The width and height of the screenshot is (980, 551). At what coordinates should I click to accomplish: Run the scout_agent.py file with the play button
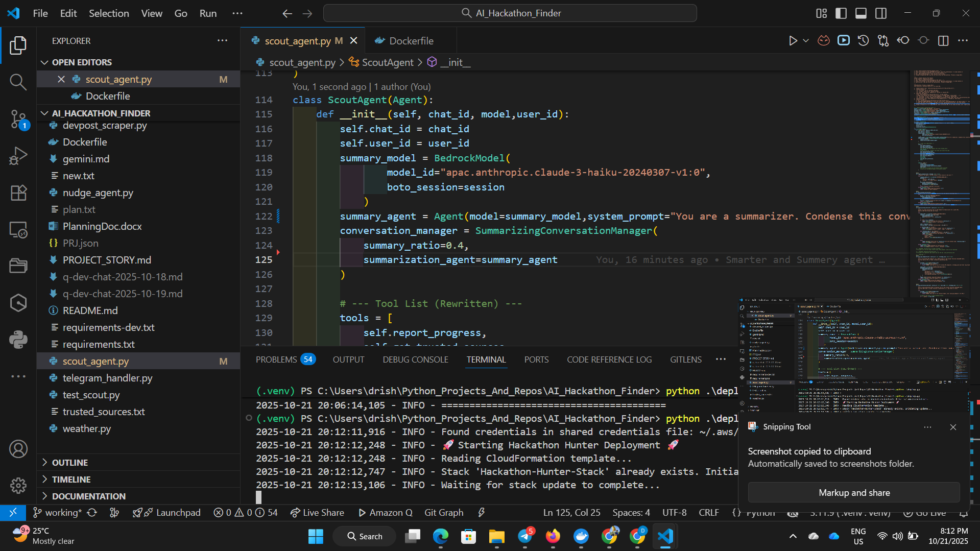(x=793, y=40)
